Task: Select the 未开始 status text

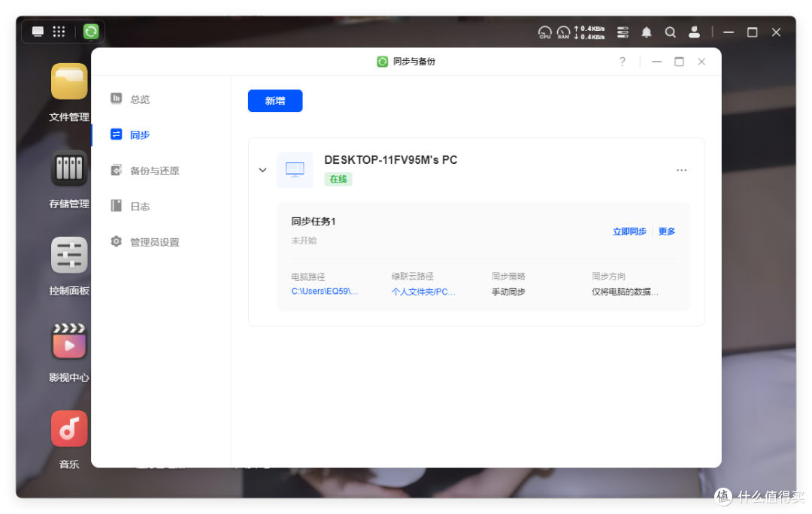Action: pos(304,240)
